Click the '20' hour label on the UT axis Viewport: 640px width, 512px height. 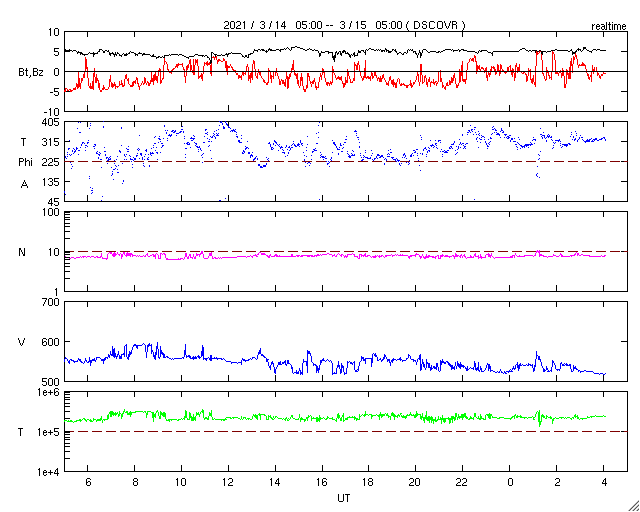tap(416, 482)
